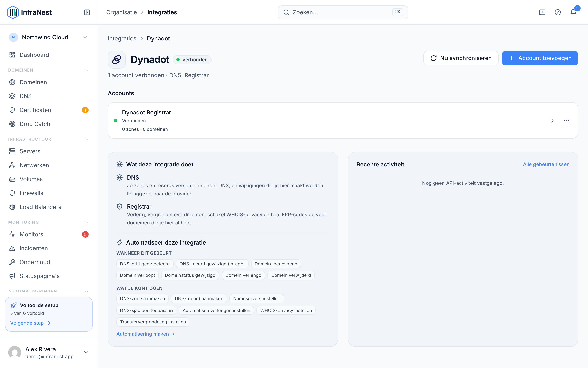Go to Domeinen in the sidebar

49,82
